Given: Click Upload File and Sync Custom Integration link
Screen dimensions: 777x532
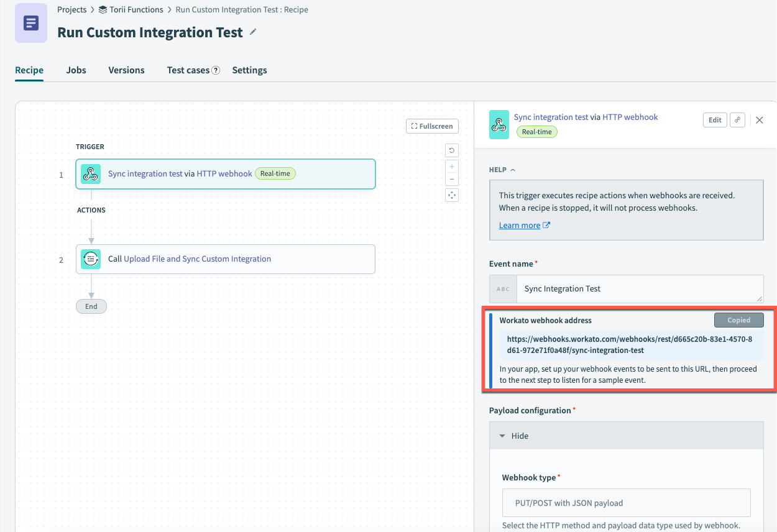Looking at the screenshot, I should 197,259.
